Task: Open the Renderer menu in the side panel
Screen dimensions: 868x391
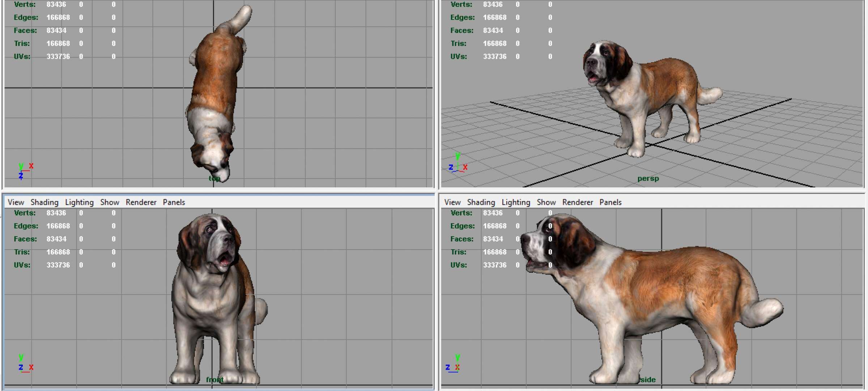Action: tap(578, 202)
